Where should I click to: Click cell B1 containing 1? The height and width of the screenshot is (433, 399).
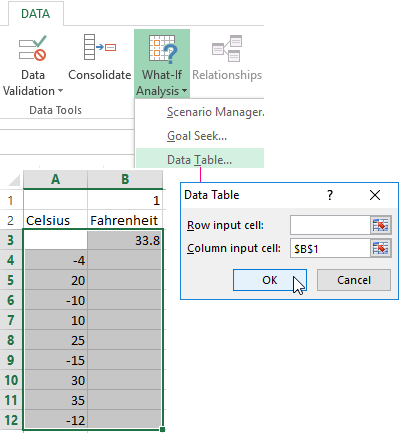(x=125, y=200)
